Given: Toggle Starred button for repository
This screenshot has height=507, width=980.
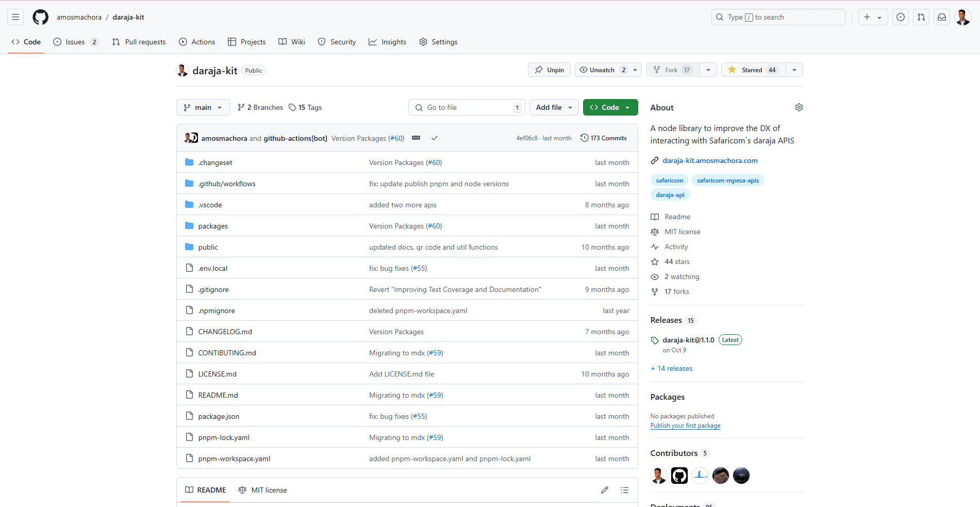Looking at the screenshot, I should (754, 70).
